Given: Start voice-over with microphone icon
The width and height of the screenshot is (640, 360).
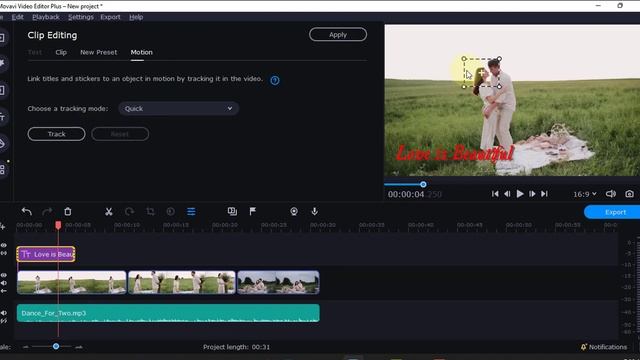Looking at the screenshot, I should point(314,211).
